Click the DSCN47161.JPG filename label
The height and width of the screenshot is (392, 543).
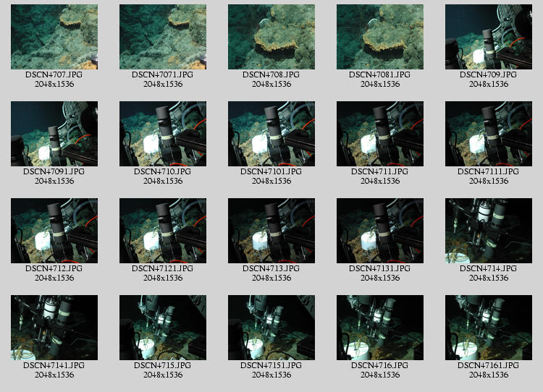489,365
